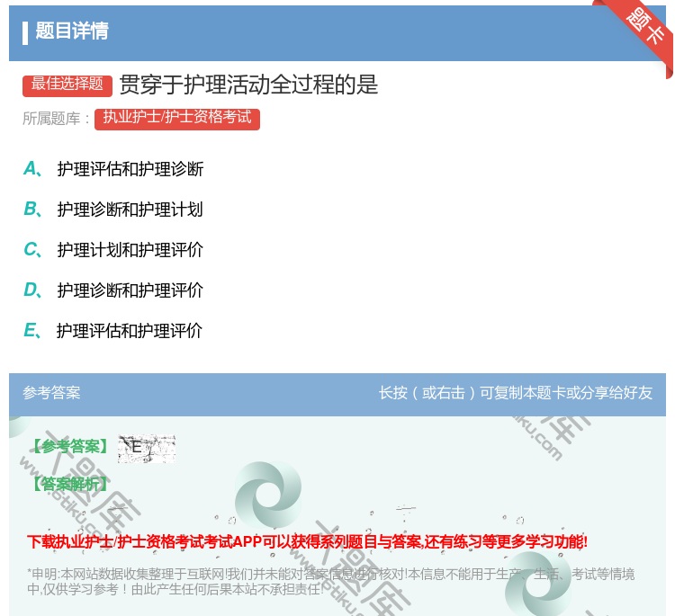The image size is (675, 616).
Task: Click the 长按（或右击）可复制本题卡 hint text
Action: [516, 393]
